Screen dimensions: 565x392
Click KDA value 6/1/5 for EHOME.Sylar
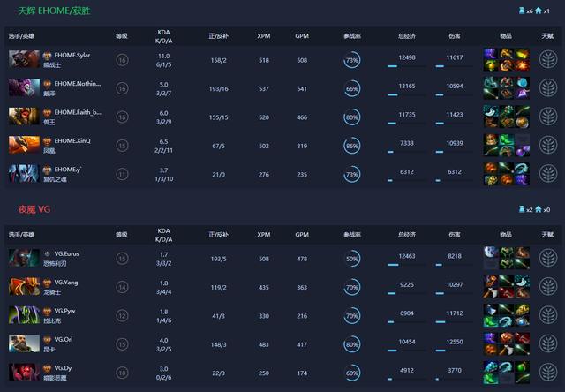pyautogui.click(x=163, y=64)
